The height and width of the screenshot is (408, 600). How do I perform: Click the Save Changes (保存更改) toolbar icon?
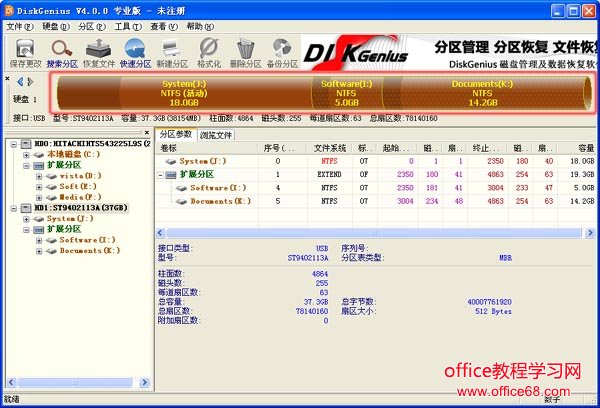point(25,53)
